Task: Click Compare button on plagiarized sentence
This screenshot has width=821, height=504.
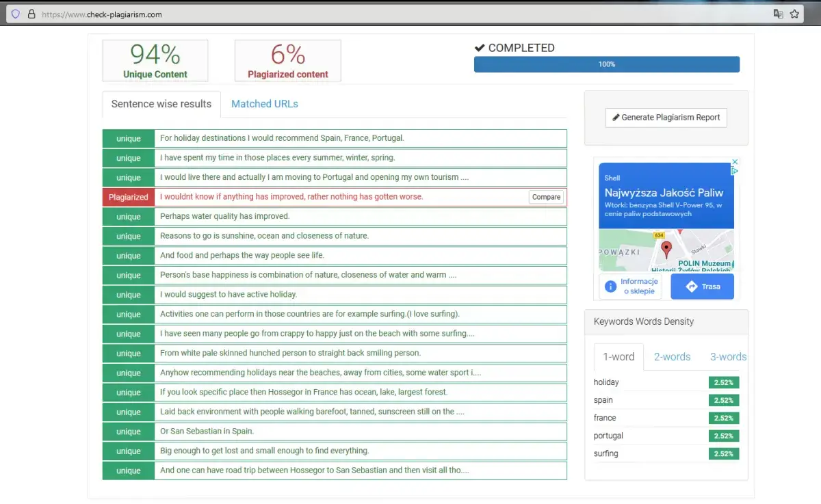Action: 546,197
